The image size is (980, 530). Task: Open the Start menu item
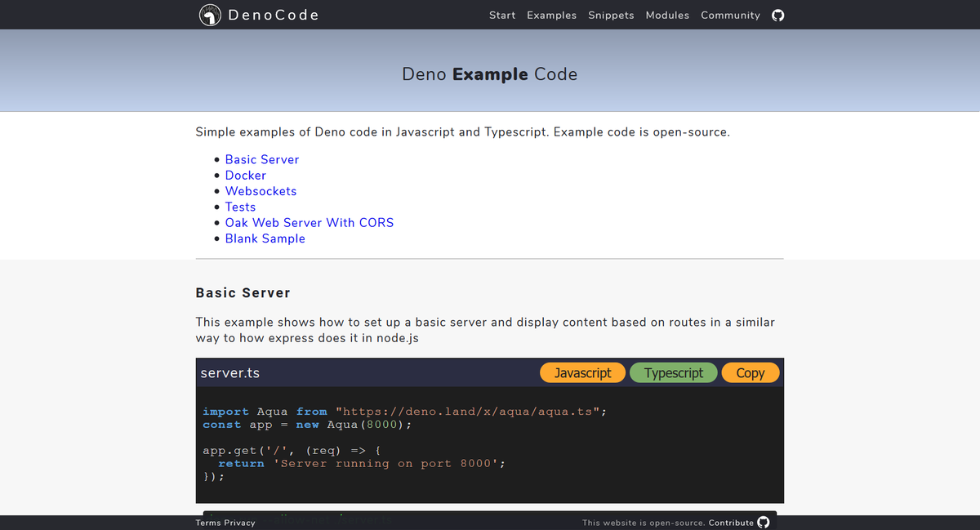(501, 15)
